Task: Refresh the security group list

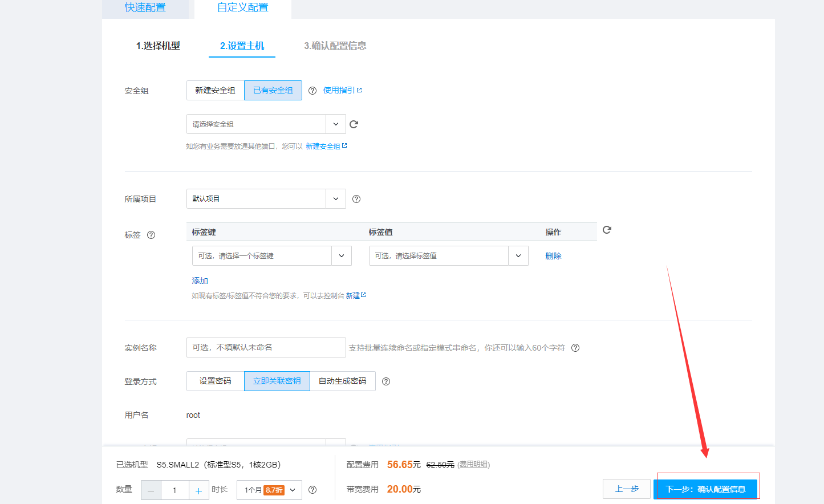Action: (354, 124)
